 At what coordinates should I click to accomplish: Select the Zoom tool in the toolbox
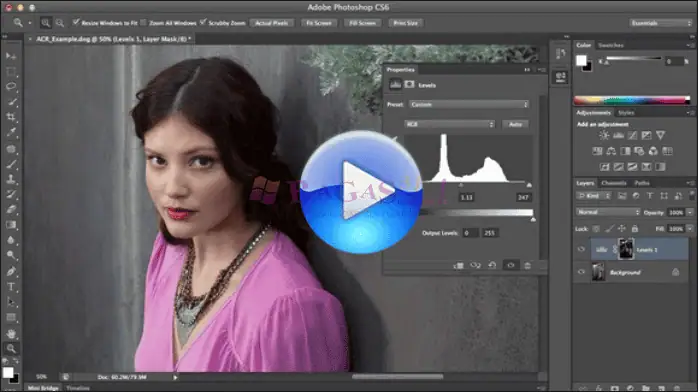click(x=11, y=348)
